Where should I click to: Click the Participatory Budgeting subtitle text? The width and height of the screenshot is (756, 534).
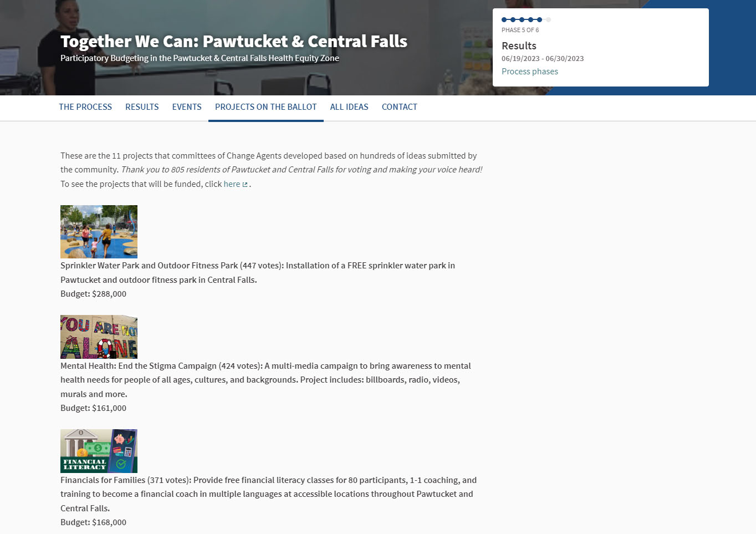pyautogui.click(x=200, y=58)
